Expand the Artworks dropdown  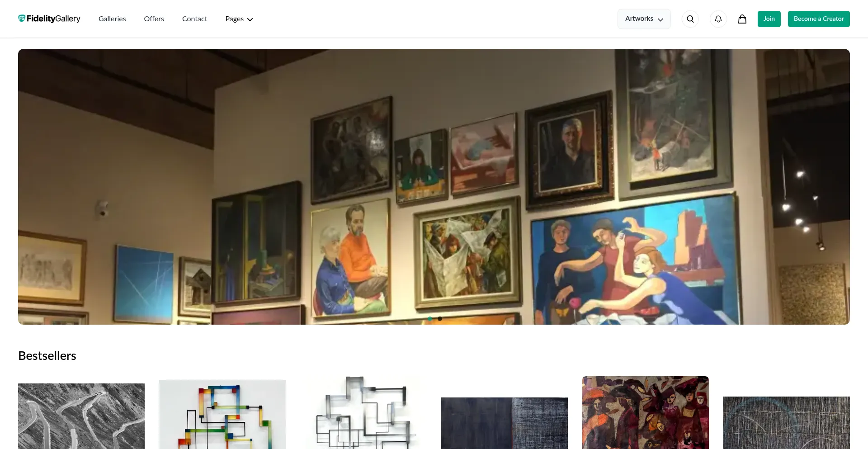click(644, 19)
